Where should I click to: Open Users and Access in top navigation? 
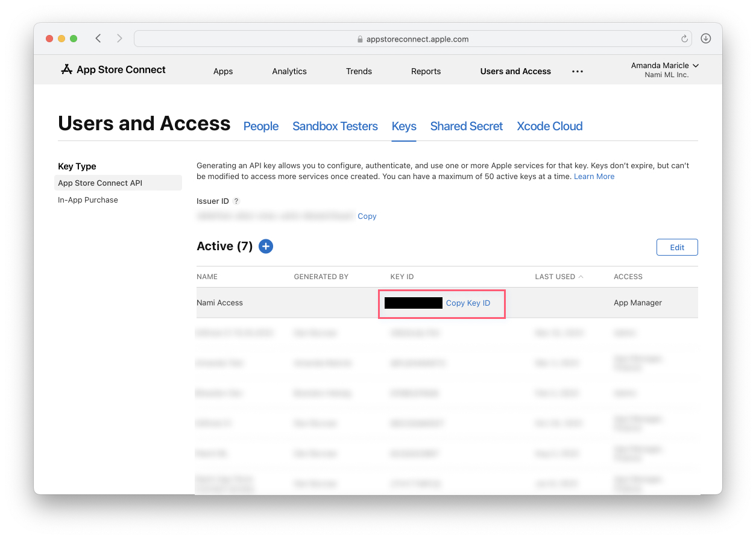[515, 71]
